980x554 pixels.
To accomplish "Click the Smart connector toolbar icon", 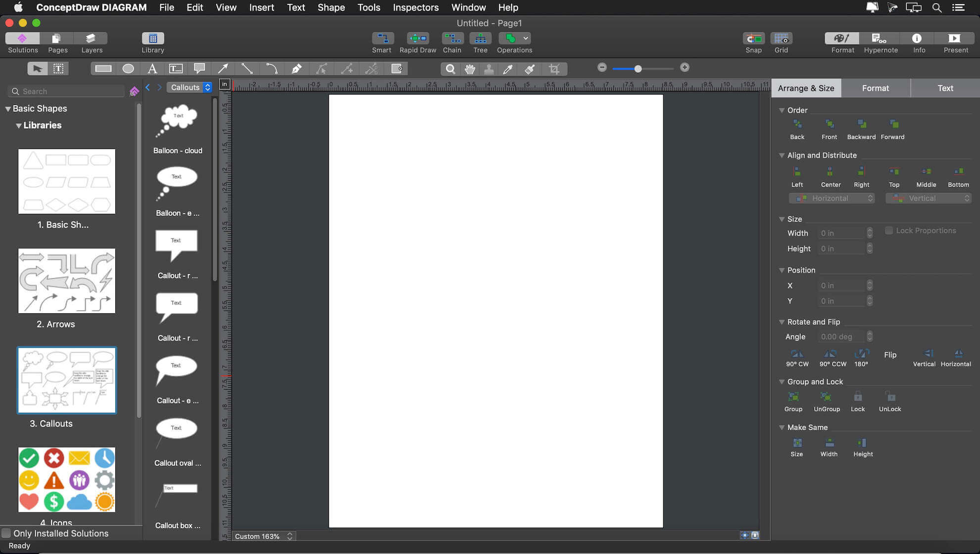I will (x=382, y=39).
